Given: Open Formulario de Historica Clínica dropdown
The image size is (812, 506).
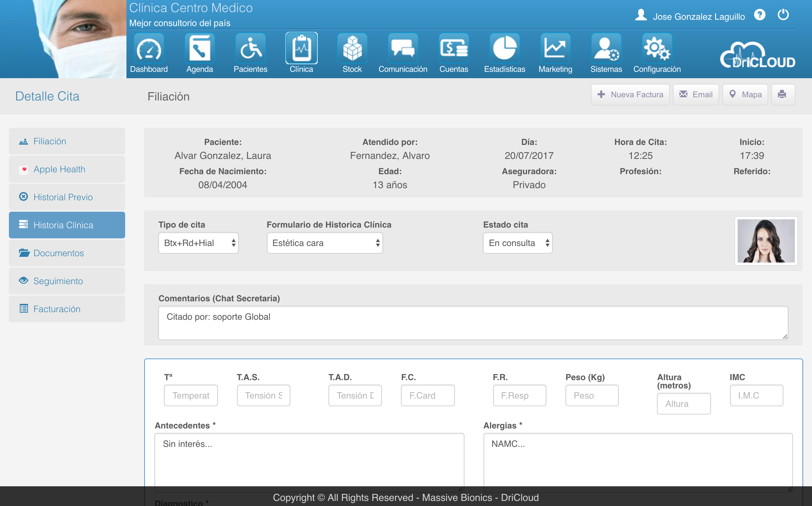Looking at the screenshot, I should tap(324, 243).
